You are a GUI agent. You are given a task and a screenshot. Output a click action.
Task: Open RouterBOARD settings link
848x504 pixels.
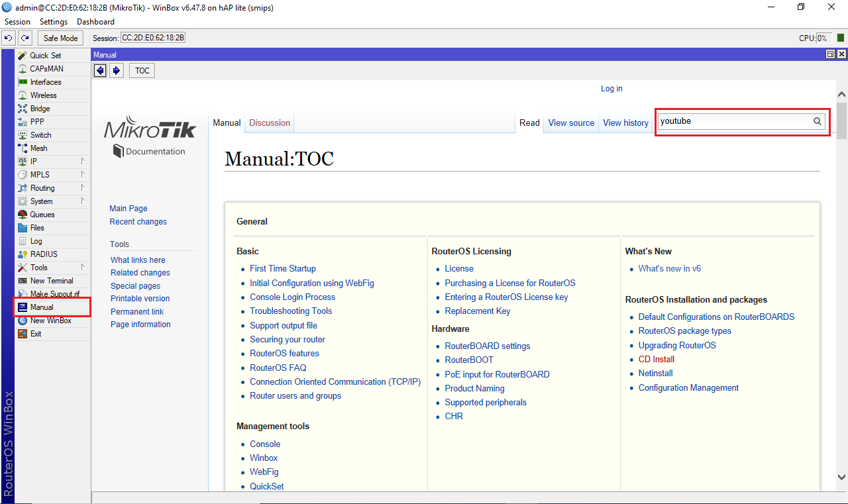(x=488, y=346)
